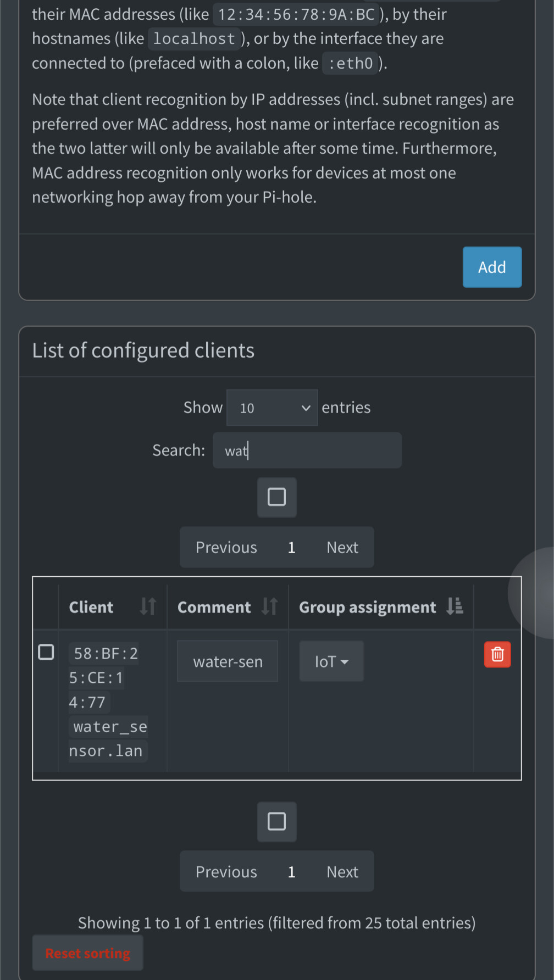Go to Next page in bottom pagination
The height and width of the screenshot is (980, 554).
tap(342, 872)
